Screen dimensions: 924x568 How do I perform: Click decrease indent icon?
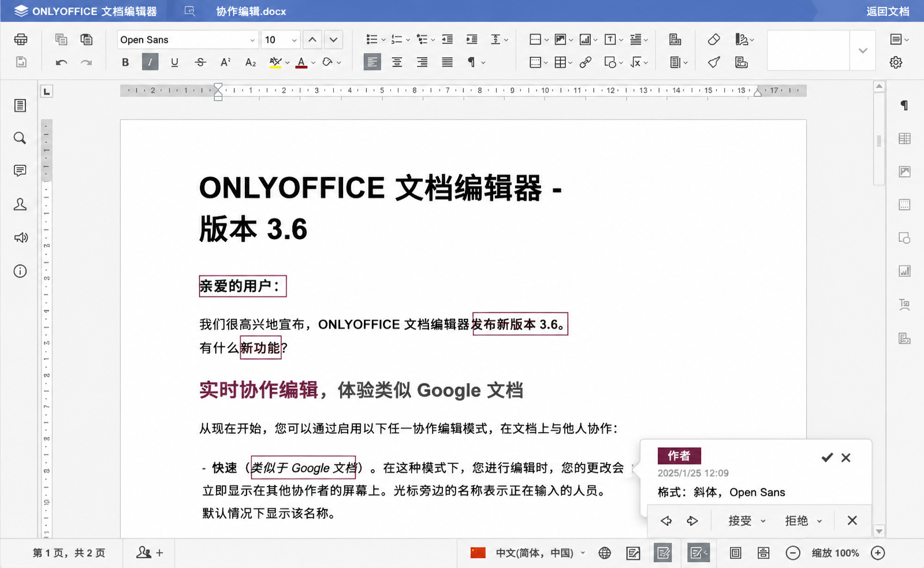[447, 39]
